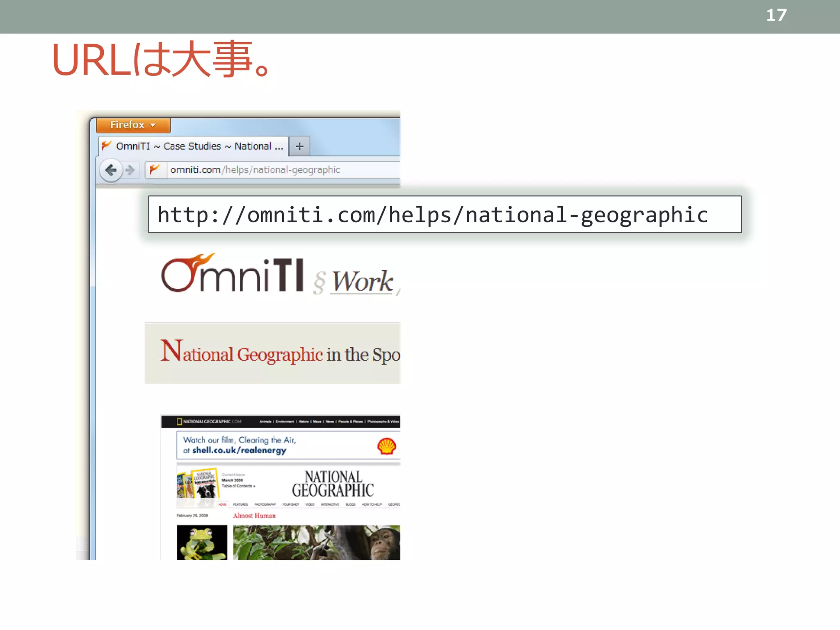Click the chimpanzee Almost Human photo

coord(317,542)
